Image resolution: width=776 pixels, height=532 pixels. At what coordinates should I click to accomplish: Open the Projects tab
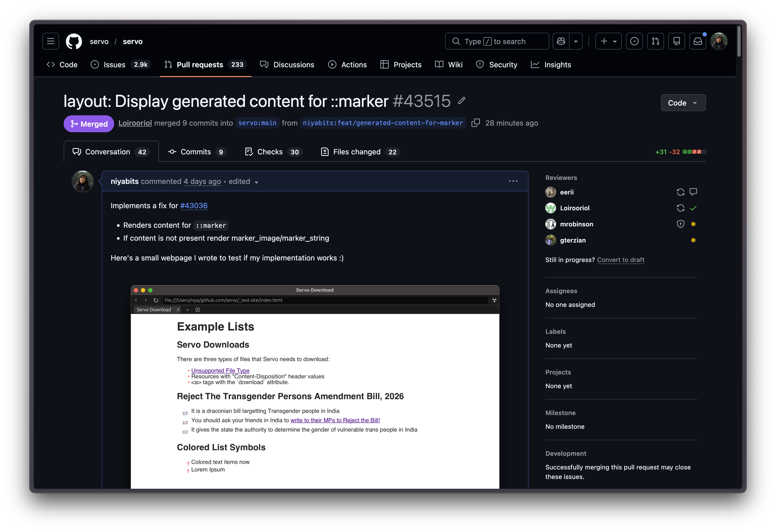pos(401,65)
